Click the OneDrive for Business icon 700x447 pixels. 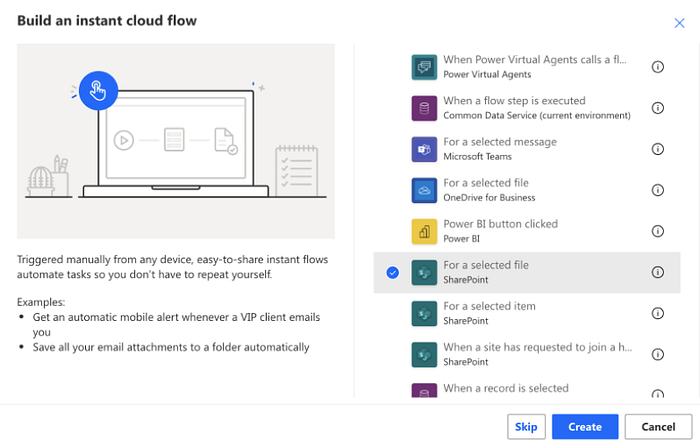click(x=424, y=190)
